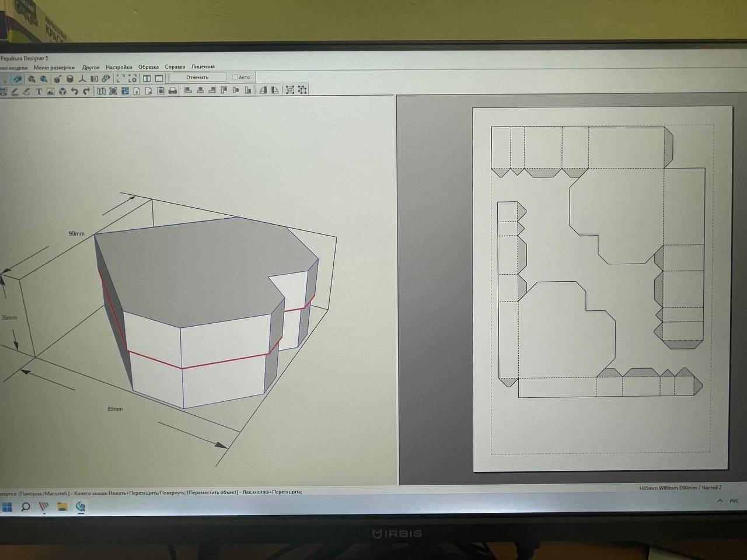Open File Explorer from the taskbar
This screenshot has height=560, width=747.
click(62, 506)
